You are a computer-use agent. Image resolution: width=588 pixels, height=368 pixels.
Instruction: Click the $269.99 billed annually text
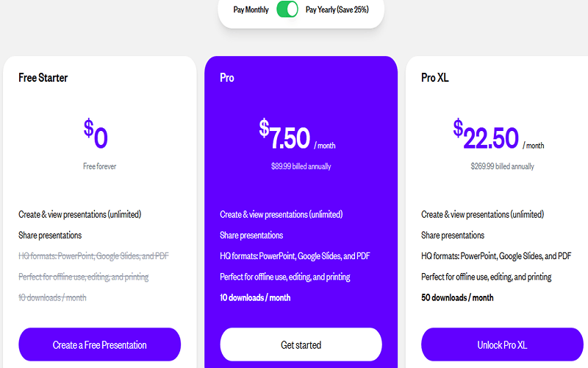(x=503, y=166)
